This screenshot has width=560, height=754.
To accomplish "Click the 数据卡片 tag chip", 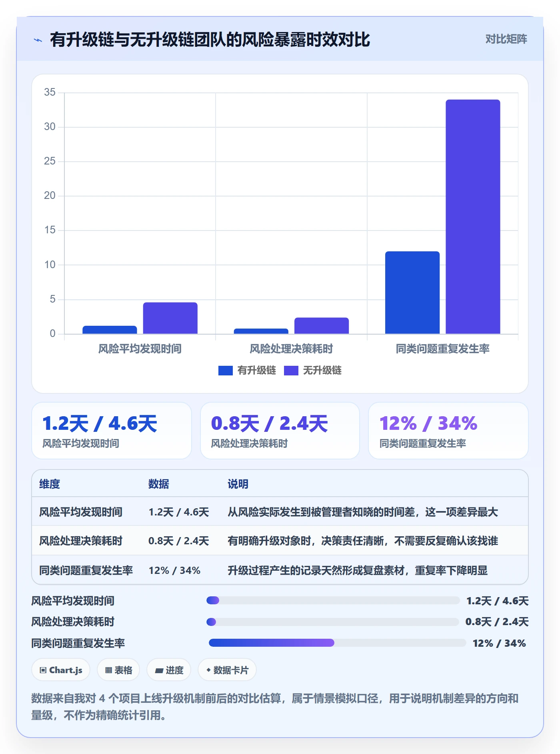I will coord(227,670).
